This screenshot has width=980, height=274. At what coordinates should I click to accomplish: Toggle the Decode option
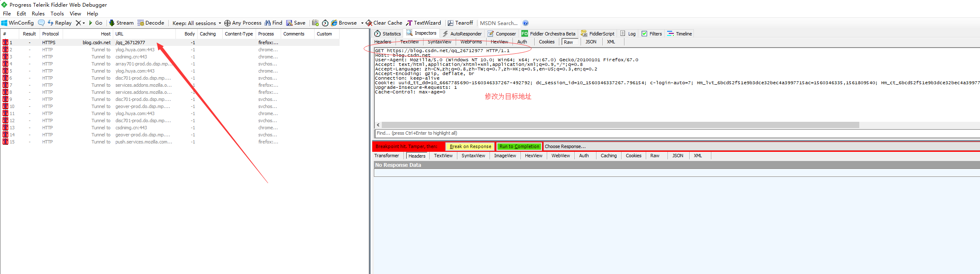coord(151,23)
